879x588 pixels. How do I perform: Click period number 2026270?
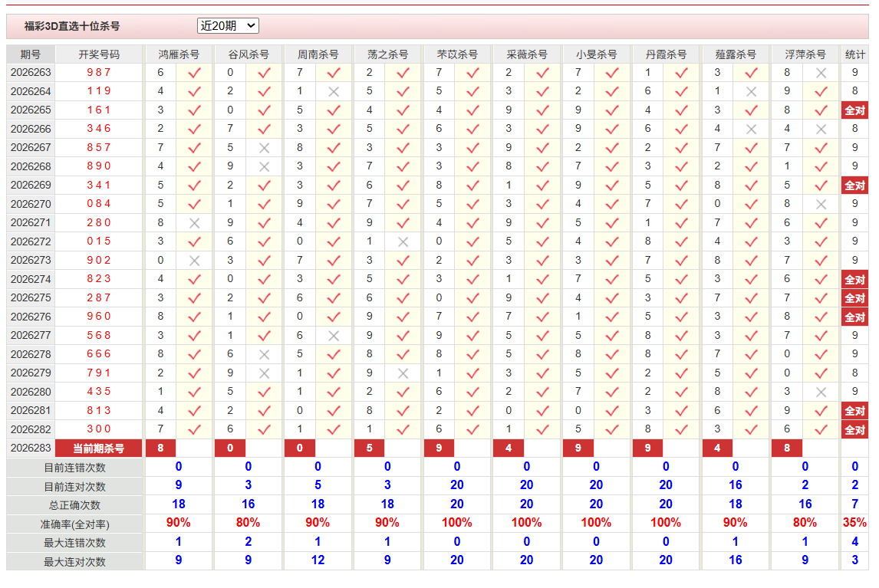pyautogui.click(x=31, y=204)
